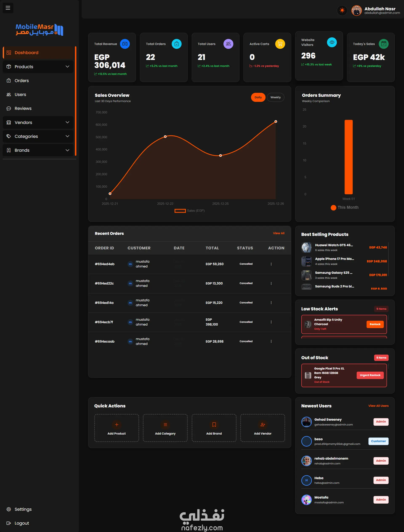
Task: Select Daily sales view
Action: tap(258, 97)
